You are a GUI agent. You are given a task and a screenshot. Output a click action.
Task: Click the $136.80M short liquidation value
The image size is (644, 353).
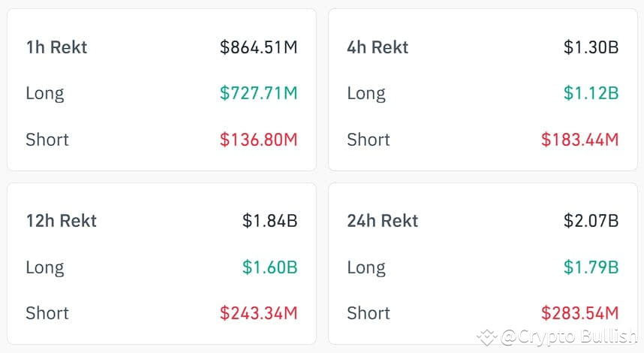click(259, 140)
